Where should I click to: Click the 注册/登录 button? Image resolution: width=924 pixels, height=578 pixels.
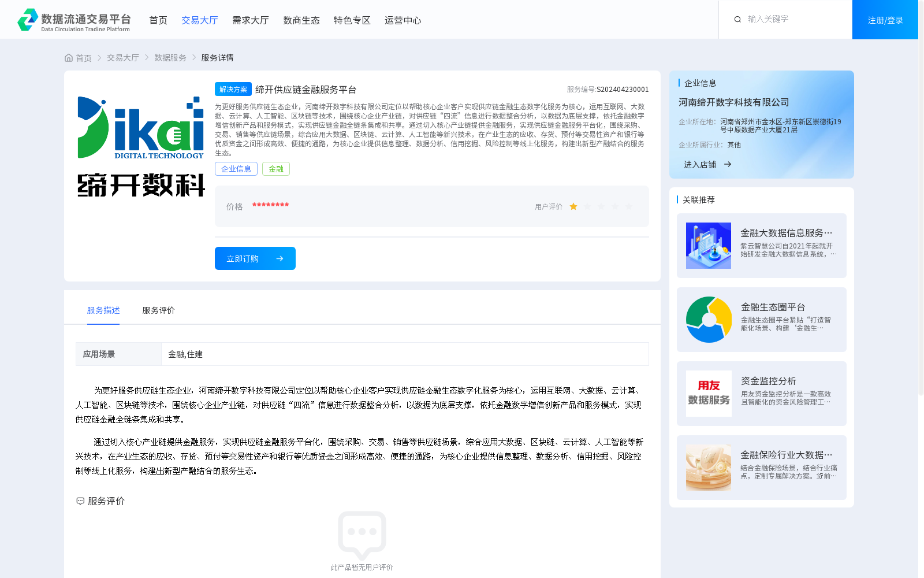pos(885,20)
